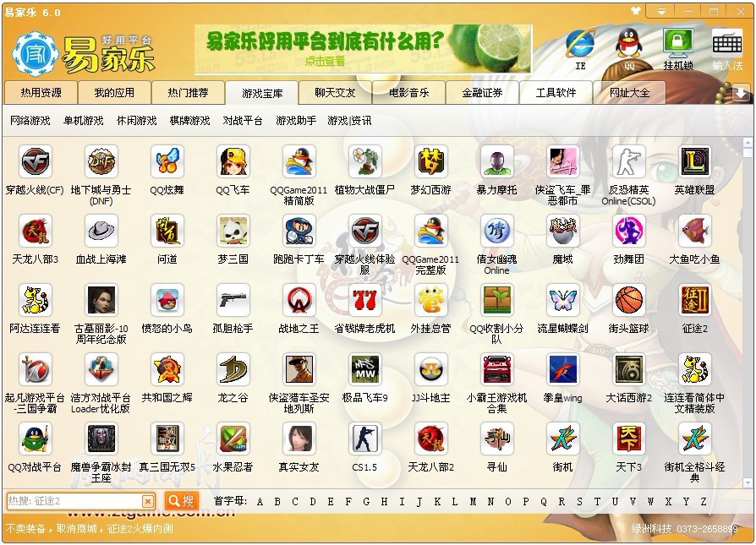Click the 易家乐好用平台 banner ad
The width and height of the screenshot is (756, 545).
(x=363, y=49)
